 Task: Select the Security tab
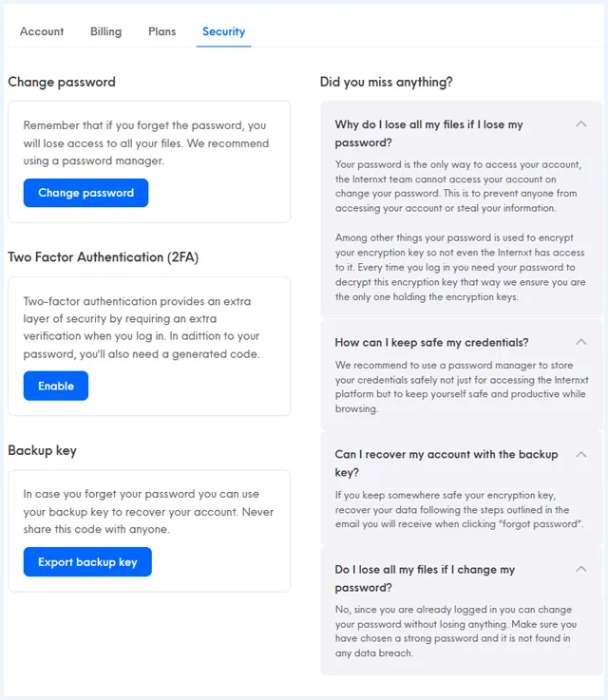223,31
